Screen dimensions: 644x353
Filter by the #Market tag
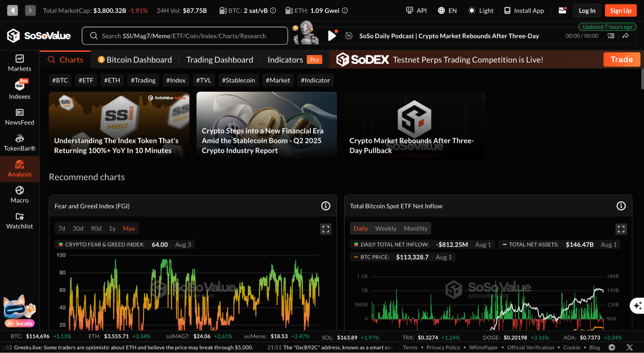coord(278,80)
